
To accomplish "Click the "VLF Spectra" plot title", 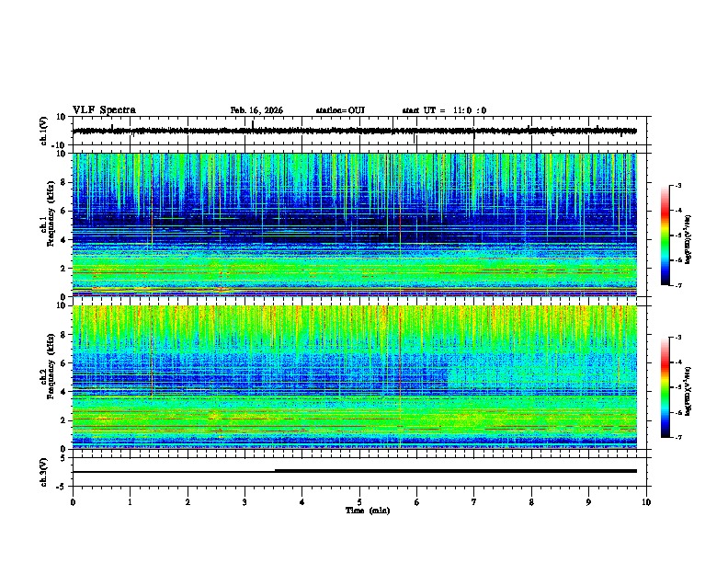I will click(x=104, y=110).
